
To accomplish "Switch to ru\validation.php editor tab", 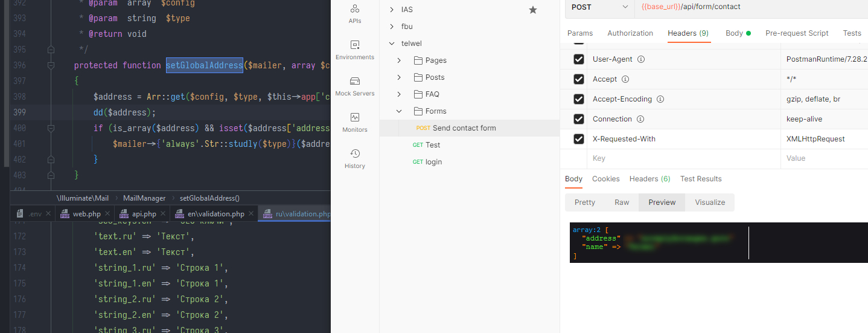I will coord(295,213).
